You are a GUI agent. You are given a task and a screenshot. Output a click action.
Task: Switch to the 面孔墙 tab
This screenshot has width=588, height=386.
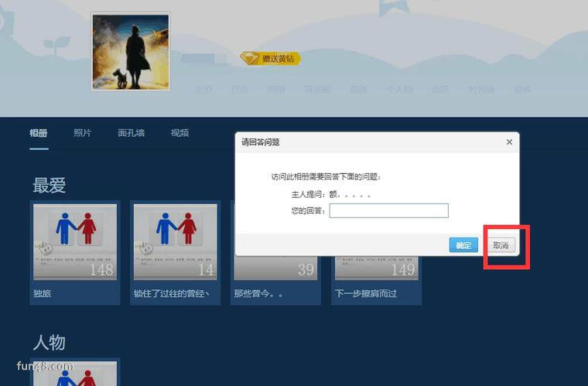pyautogui.click(x=132, y=133)
